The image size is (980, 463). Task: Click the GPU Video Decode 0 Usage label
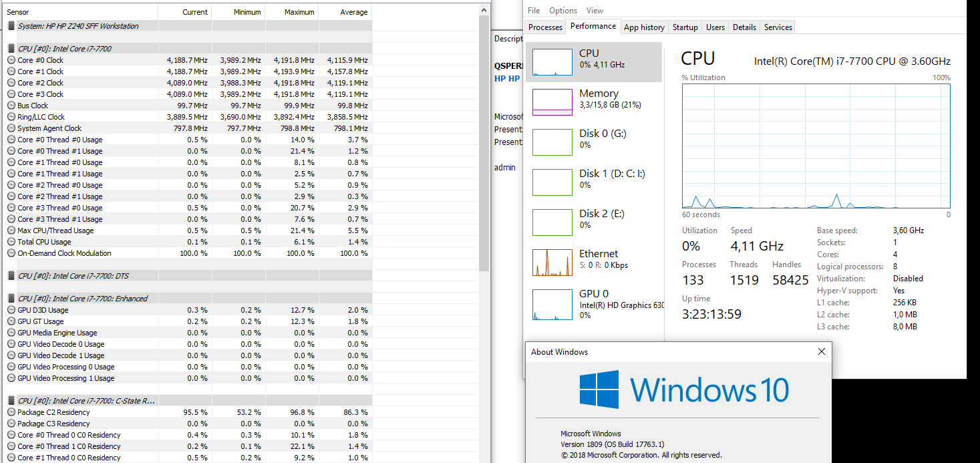tap(61, 344)
